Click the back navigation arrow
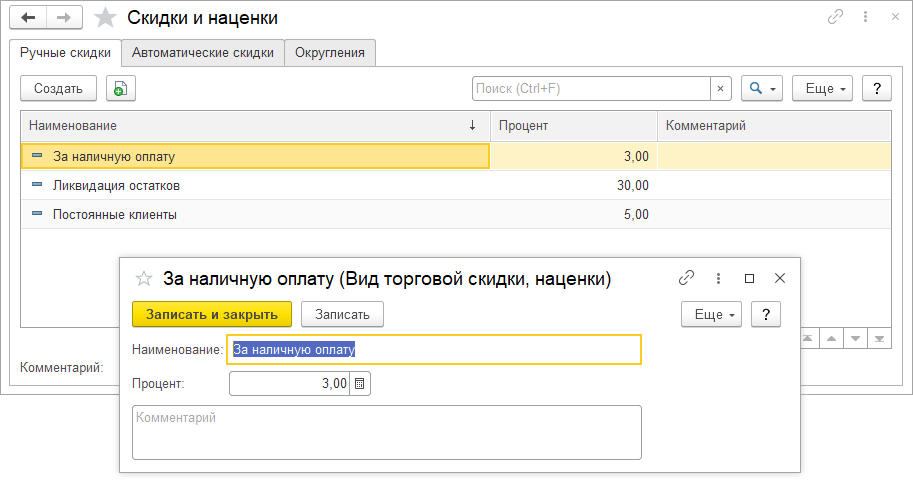Image resolution: width=913 pixels, height=480 pixels. [28, 18]
